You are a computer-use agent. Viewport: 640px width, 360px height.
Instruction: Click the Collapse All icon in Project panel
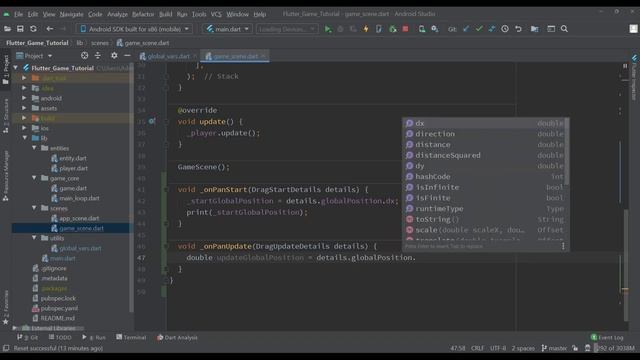98,56
